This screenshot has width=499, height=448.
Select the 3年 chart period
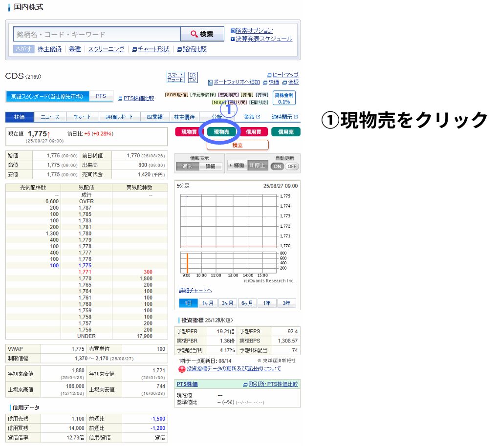pos(286,303)
